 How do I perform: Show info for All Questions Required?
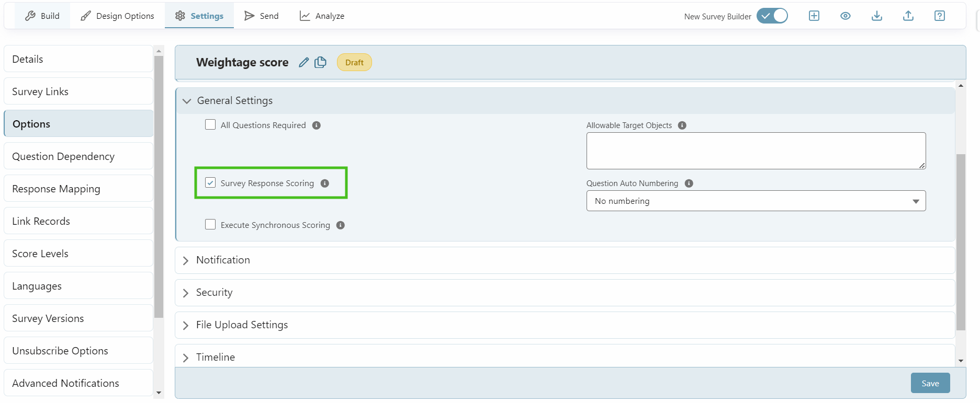click(x=317, y=125)
